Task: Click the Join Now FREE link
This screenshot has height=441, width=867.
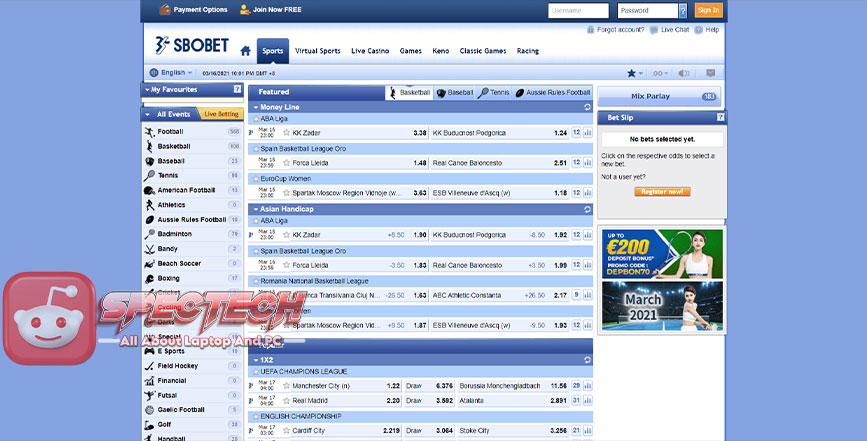Action: pos(277,9)
